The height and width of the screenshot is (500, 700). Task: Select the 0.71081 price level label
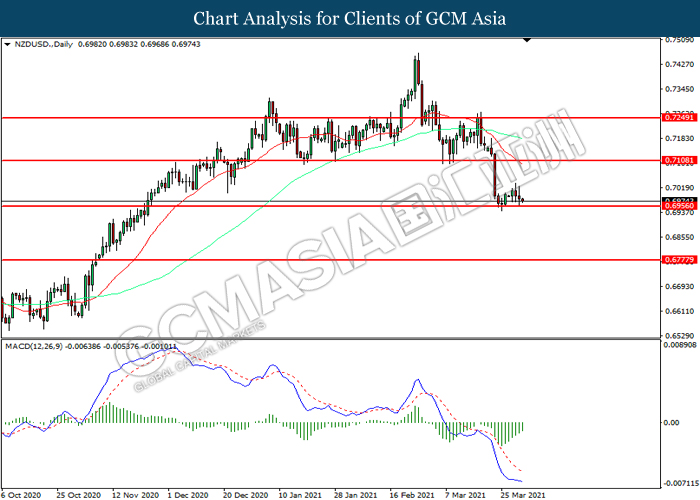pyautogui.click(x=679, y=160)
